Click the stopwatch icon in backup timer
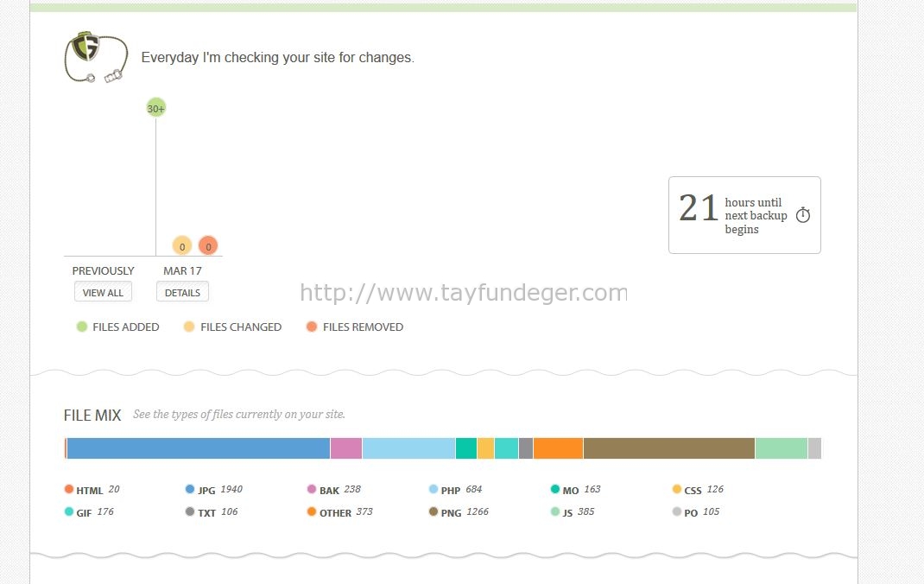Screen dimensions: 924x584 (x=802, y=215)
